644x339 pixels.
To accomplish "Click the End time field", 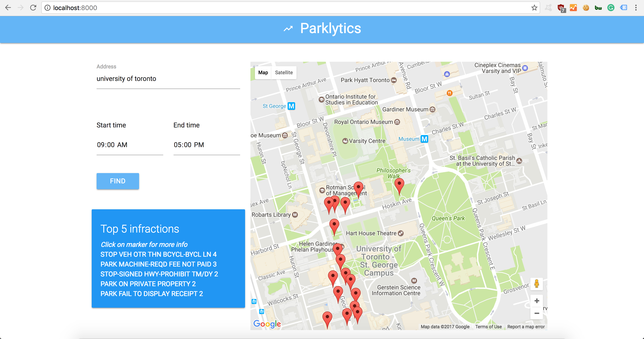I will tap(206, 145).
